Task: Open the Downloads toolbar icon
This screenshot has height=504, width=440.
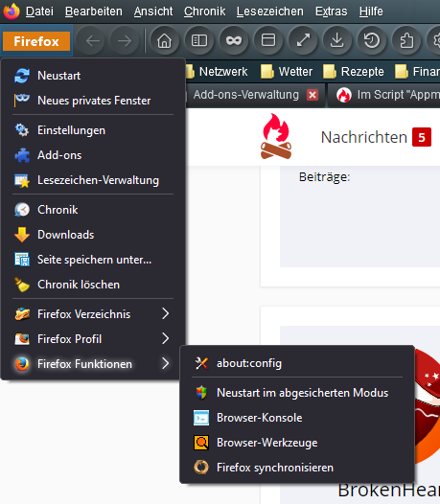Action: click(x=337, y=41)
